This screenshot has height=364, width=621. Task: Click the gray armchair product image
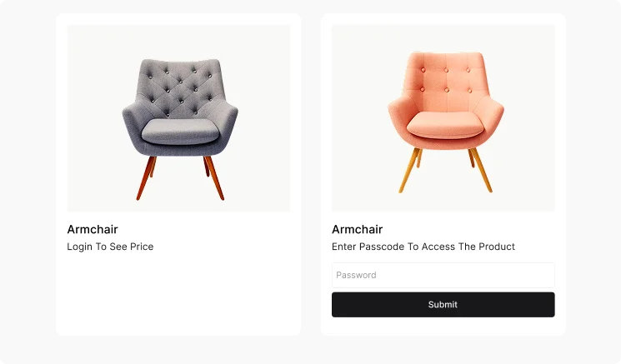pos(178,118)
